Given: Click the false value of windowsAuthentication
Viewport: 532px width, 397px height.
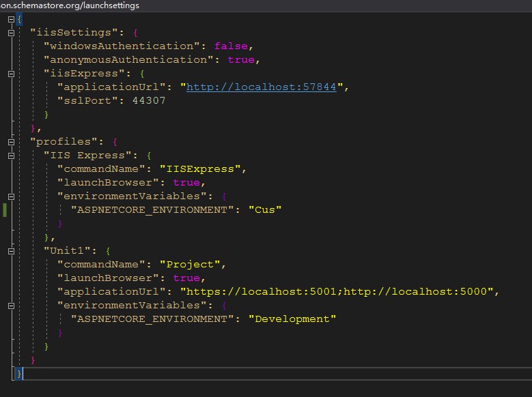Looking at the screenshot, I should (x=231, y=46).
